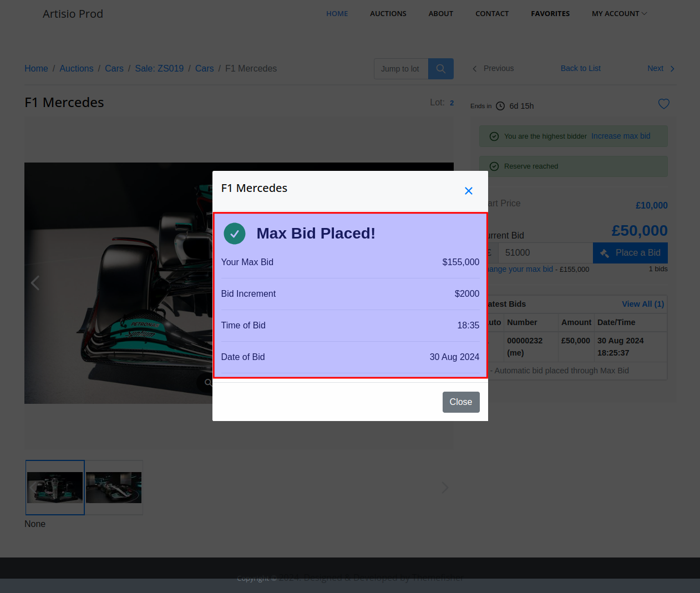Select the second car thumbnail image

(x=114, y=488)
